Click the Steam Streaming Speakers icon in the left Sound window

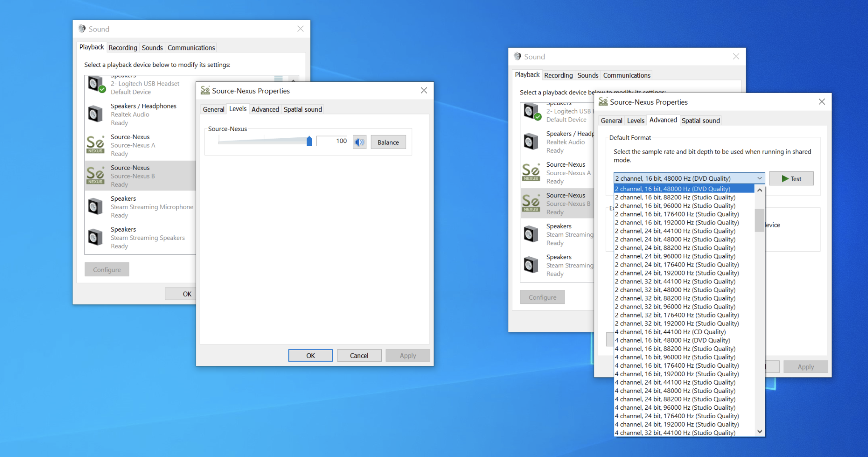coord(95,237)
